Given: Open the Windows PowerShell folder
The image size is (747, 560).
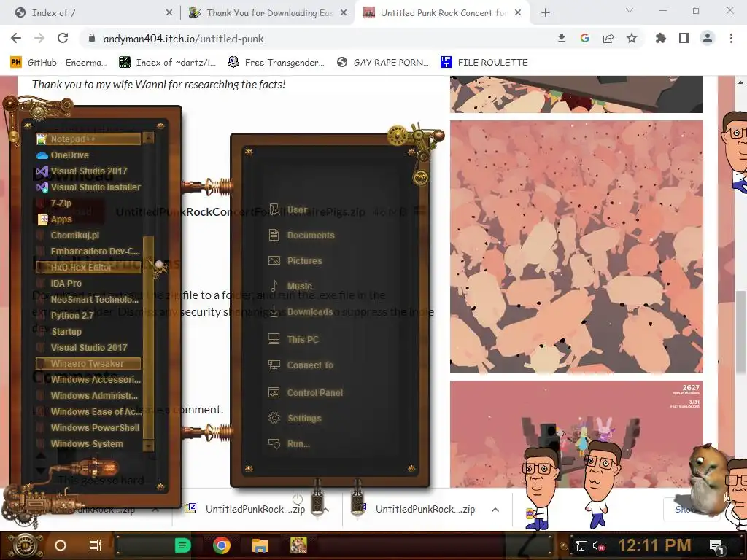Looking at the screenshot, I should [x=88, y=427].
